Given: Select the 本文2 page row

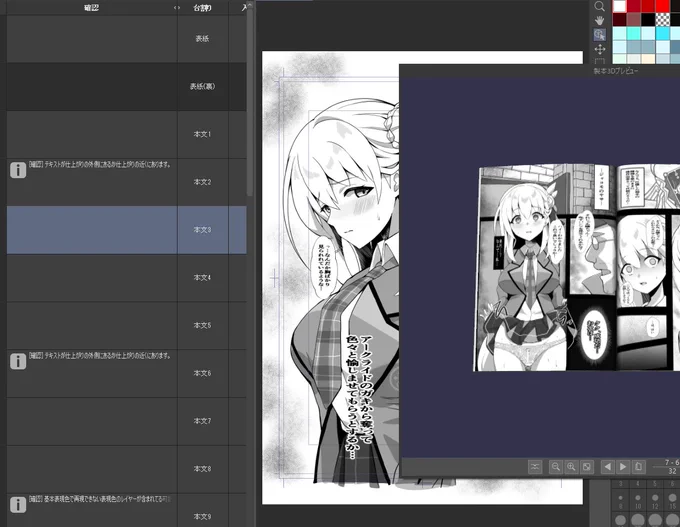Looking at the screenshot, I should click(127, 182).
